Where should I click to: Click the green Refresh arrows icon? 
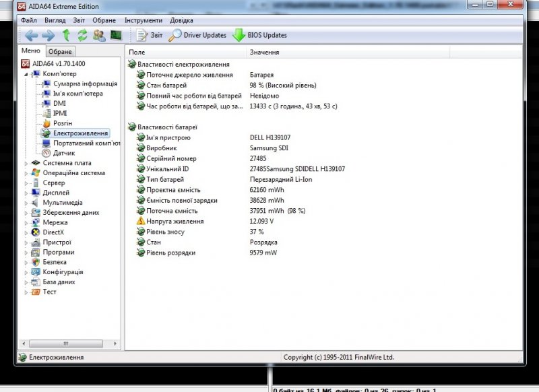[x=82, y=35]
